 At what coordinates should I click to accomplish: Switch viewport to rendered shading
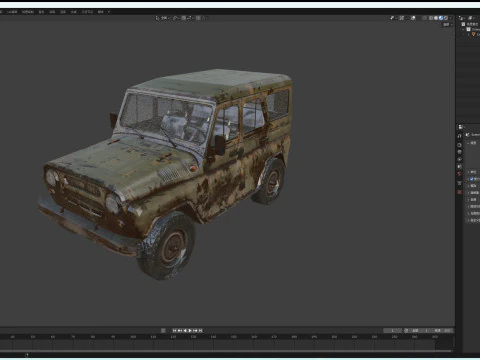(446, 18)
